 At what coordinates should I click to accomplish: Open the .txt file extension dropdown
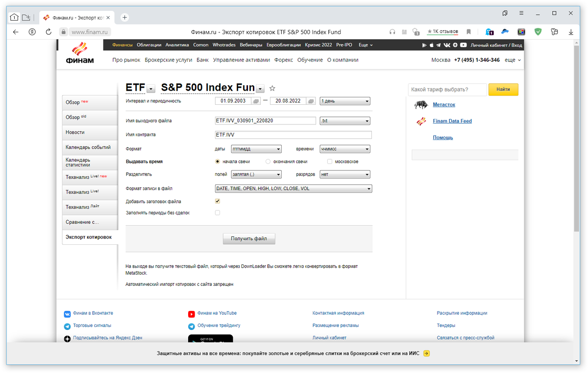click(x=345, y=121)
